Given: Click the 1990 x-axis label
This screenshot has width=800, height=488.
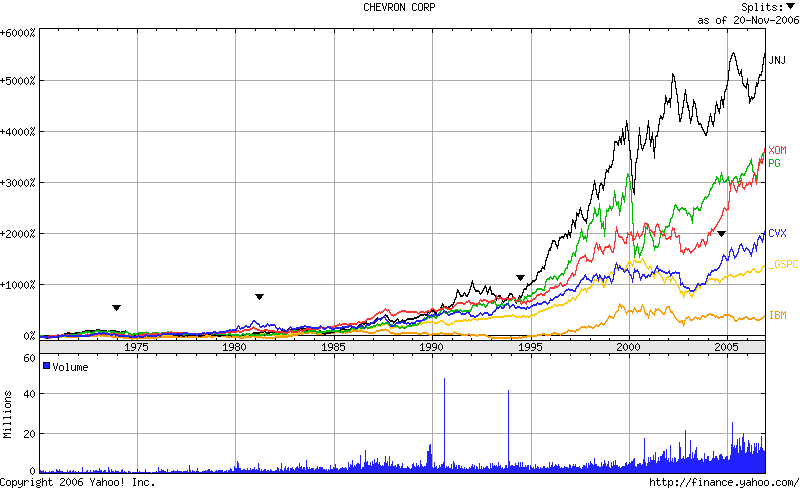Looking at the screenshot, I should point(432,347).
